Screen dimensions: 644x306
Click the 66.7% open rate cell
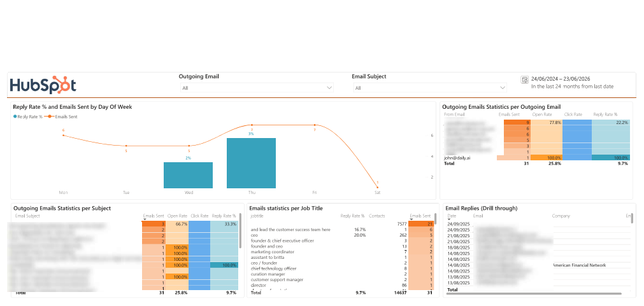(176, 224)
